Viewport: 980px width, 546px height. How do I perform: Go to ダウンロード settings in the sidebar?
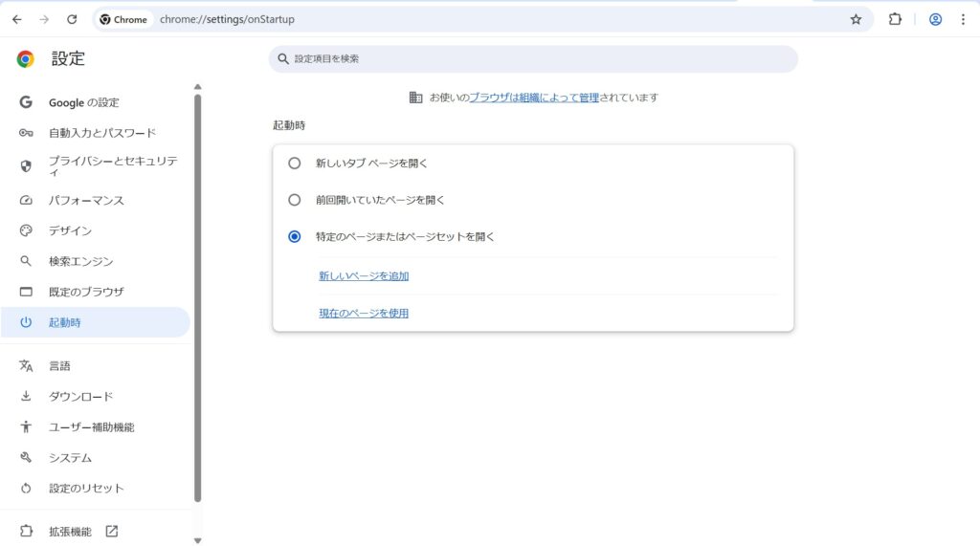[81, 397]
